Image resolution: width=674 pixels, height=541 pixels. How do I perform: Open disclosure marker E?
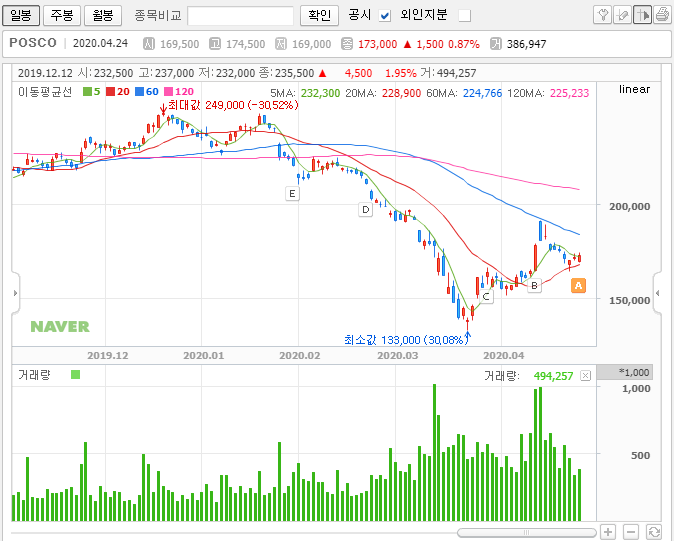292,193
